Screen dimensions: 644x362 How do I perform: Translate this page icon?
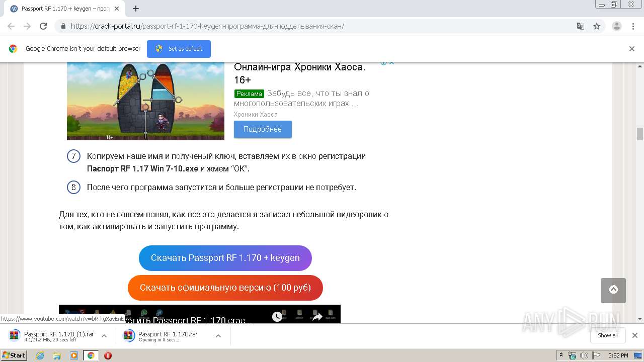[x=580, y=26]
